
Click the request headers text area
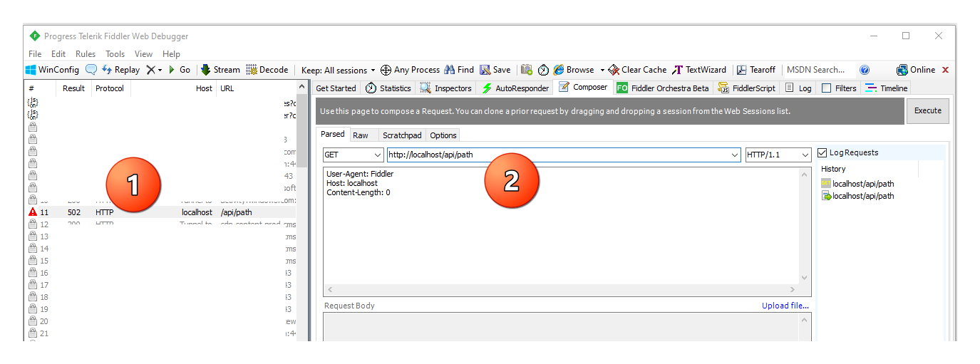coord(561,226)
